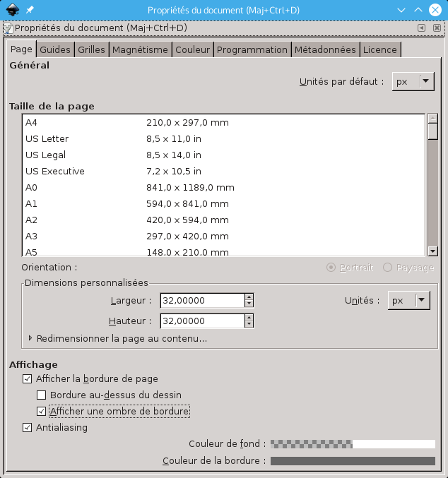Click the page size list scroll-up arrow
Viewport: 448px width, 478px height.
click(432, 118)
